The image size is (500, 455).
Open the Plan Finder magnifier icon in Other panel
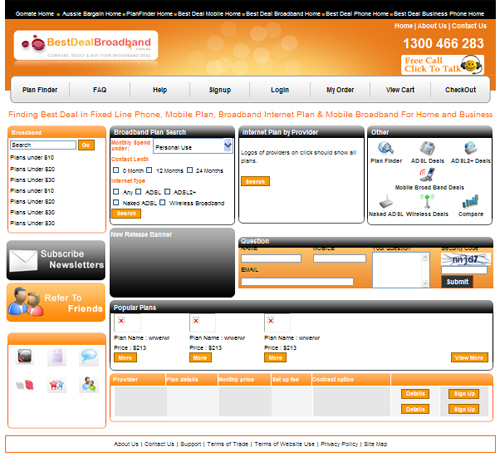click(x=386, y=148)
